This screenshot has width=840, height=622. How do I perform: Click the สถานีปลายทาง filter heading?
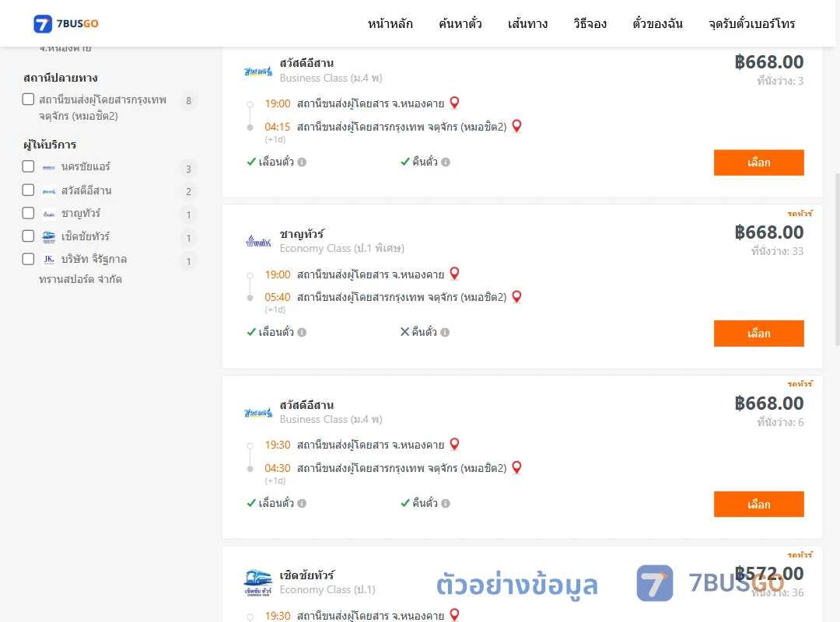(x=61, y=78)
